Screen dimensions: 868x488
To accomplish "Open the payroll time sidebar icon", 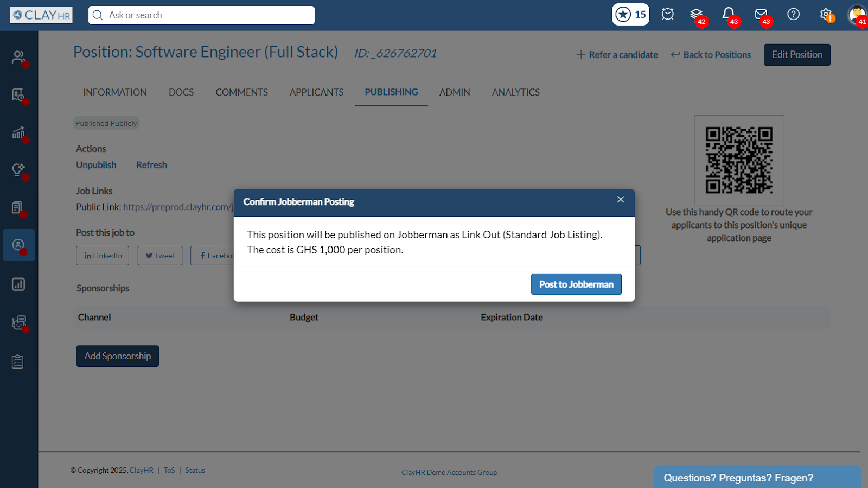I will point(18,95).
